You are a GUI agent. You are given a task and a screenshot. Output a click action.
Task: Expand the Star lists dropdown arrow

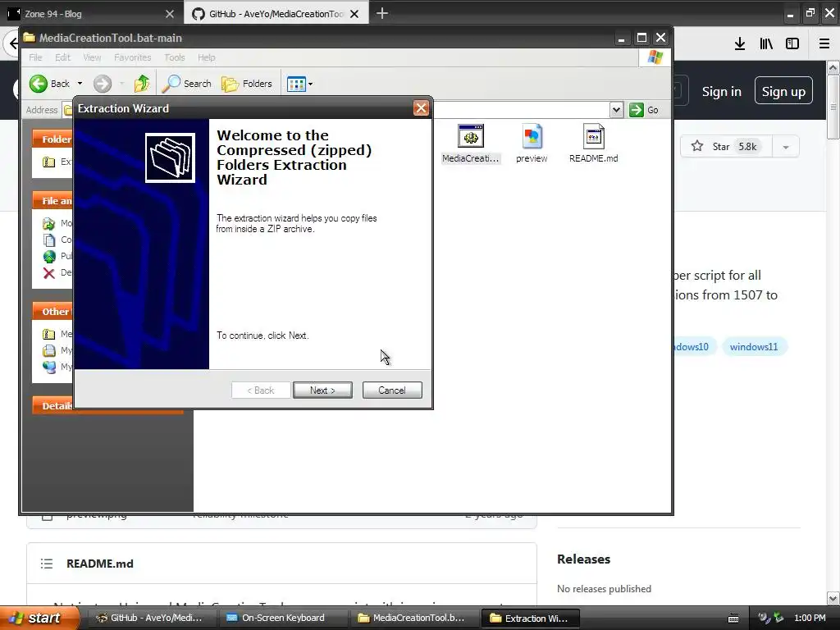click(x=786, y=147)
